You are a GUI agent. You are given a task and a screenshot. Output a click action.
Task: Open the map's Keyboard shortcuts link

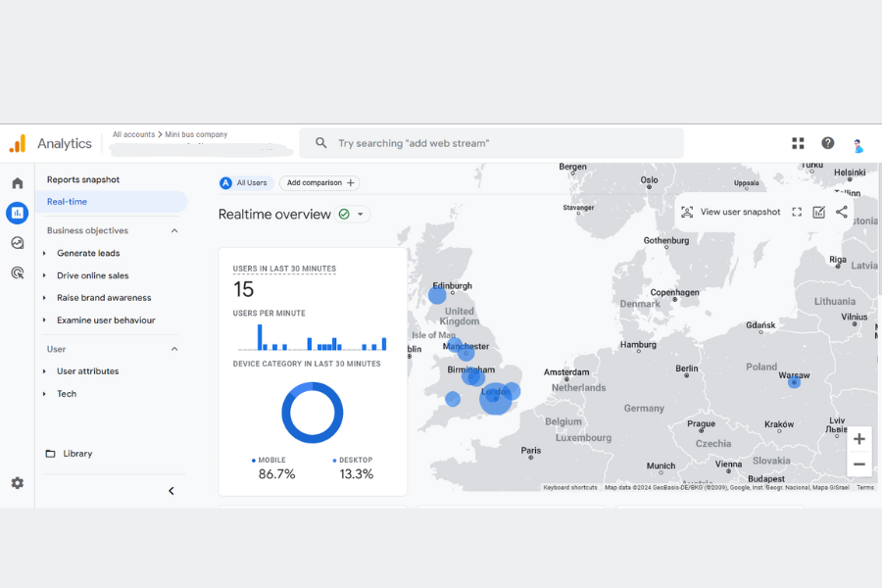(569, 486)
